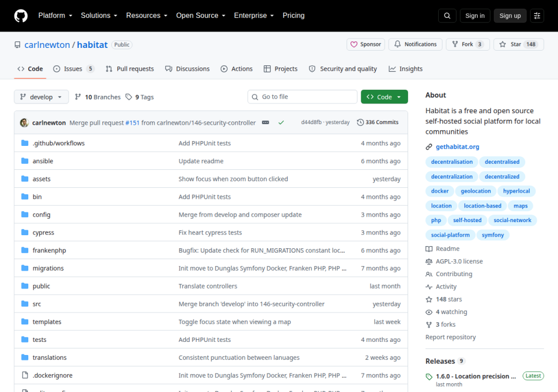The height and width of the screenshot is (392, 558).
Task: Click the Sign up button
Action: point(510,16)
